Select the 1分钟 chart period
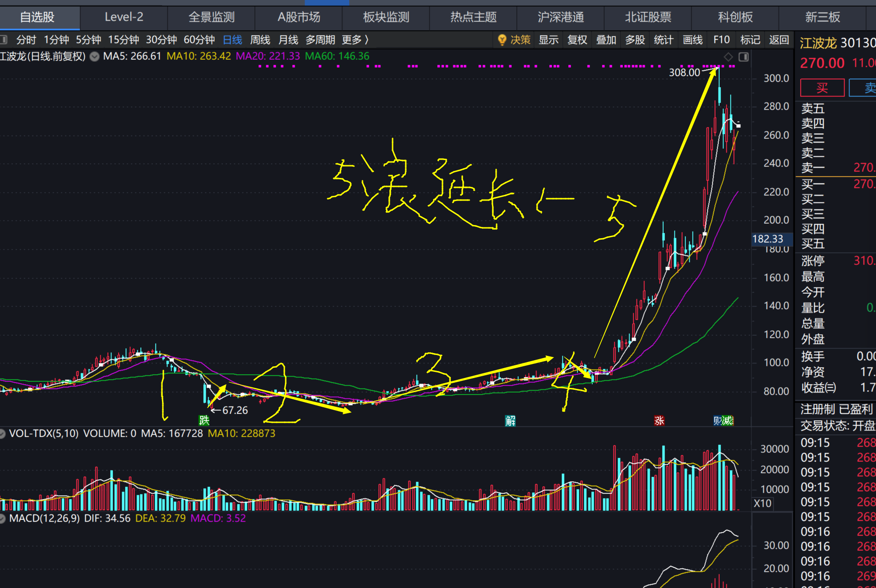Viewport: 876px width, 588px height. click(56, 40)
